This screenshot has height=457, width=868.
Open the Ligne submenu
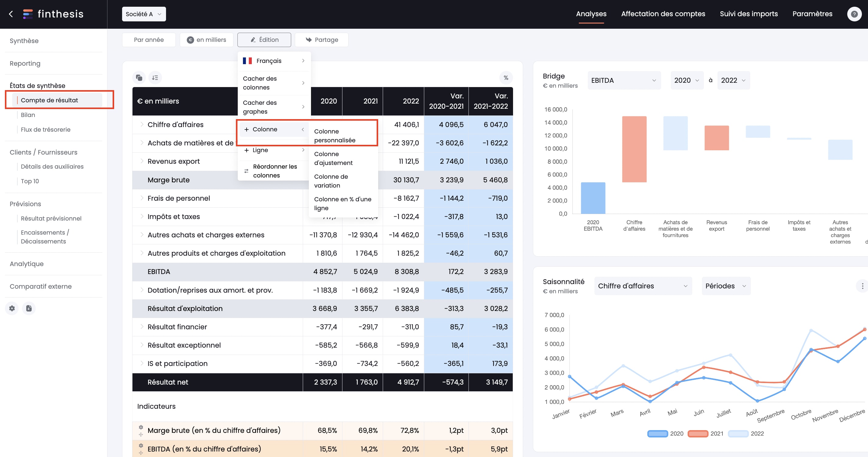pyautogui.click(x=274, y=150)
